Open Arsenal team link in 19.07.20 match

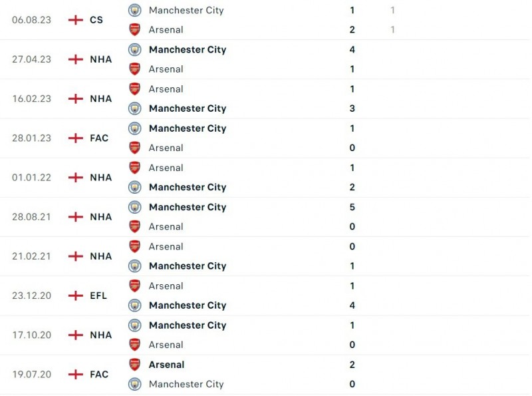166,364
